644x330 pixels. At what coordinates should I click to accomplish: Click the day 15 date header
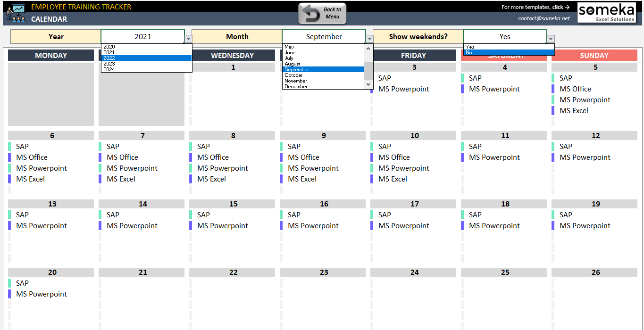(x=232, y=204)
